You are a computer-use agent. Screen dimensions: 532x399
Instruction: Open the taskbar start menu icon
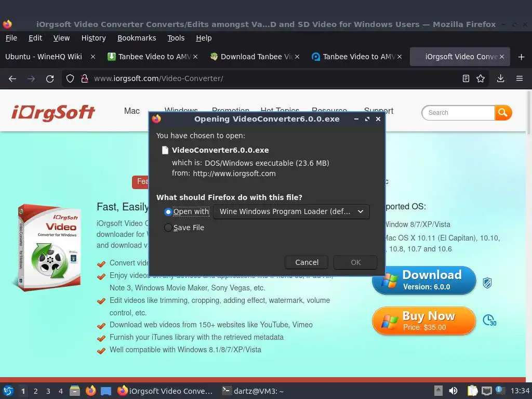coord(8,391)
